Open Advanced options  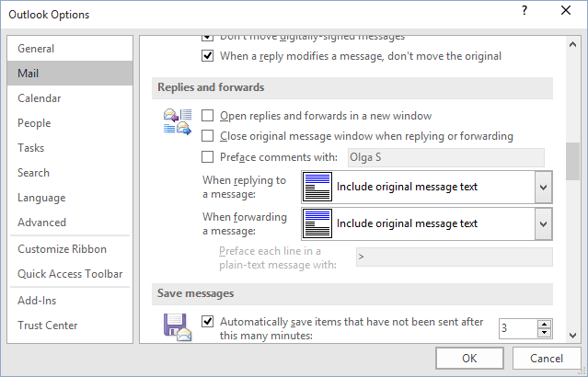tap(70, 223)
